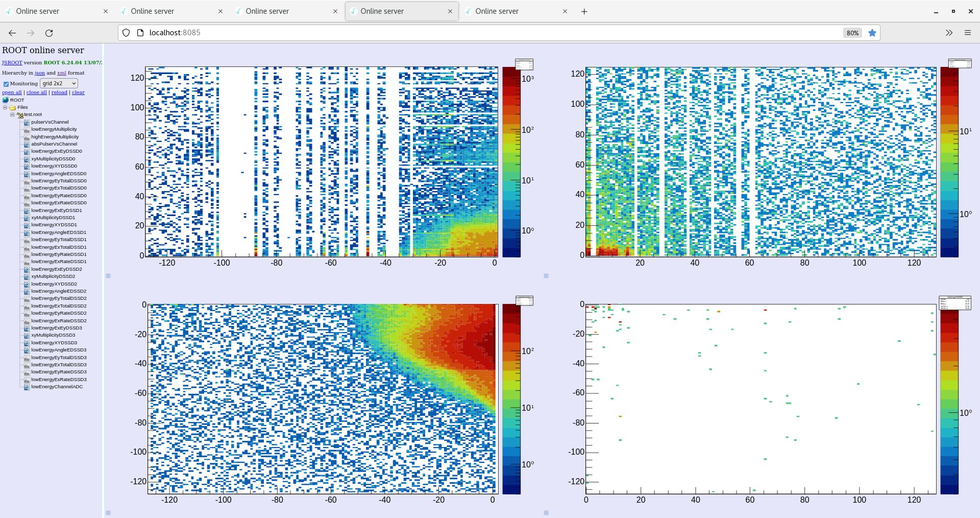Open the JSROOT link

(x=11, y=62)
